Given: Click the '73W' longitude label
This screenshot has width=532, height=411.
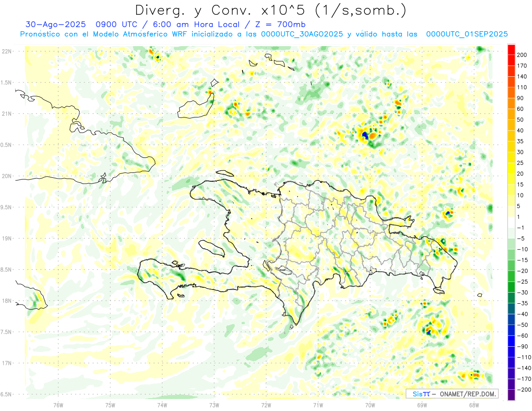Looking at the screenshot, I should tap(214, 405).
